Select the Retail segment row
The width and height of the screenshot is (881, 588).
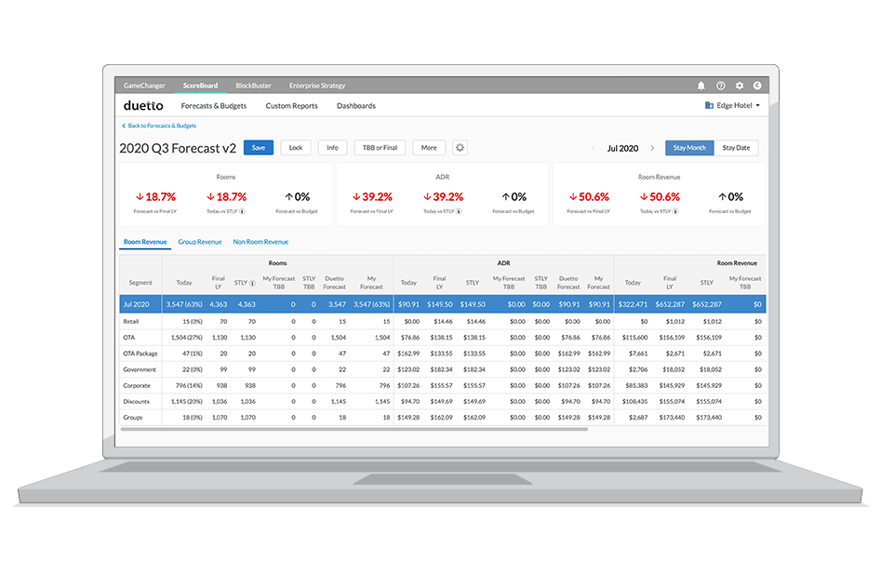pos(131,321)
